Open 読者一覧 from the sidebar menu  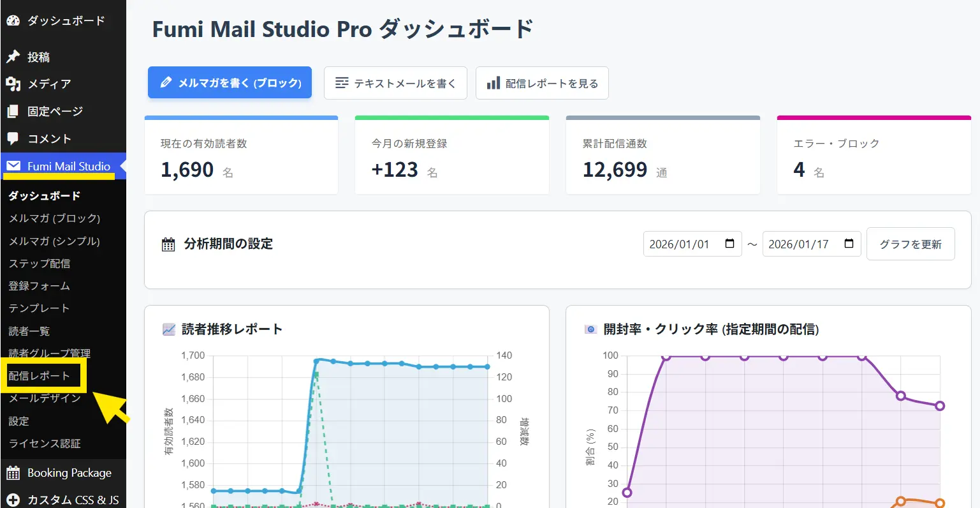click(x=29, y=331)
